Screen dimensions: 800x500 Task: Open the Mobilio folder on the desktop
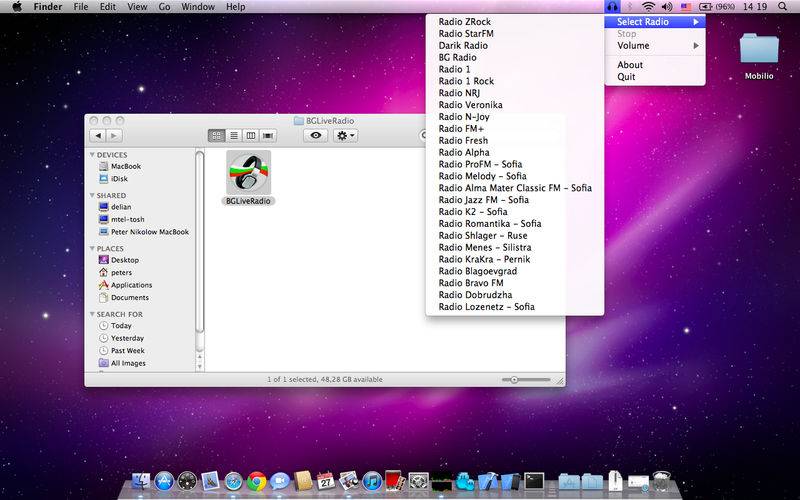759,48
